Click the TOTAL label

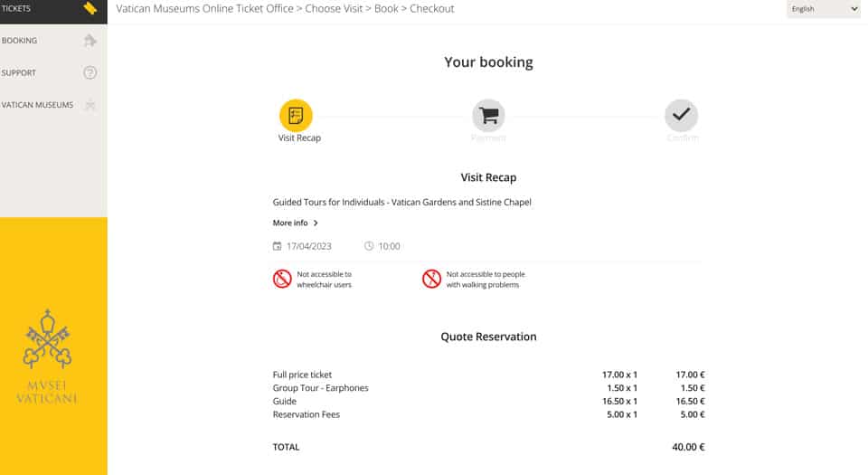286,447
